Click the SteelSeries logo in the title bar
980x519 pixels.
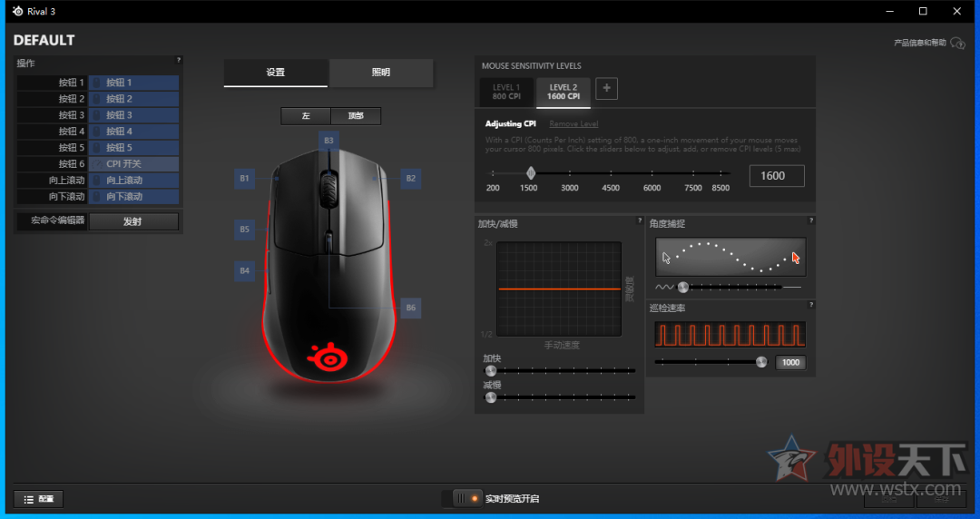point(17,11)
